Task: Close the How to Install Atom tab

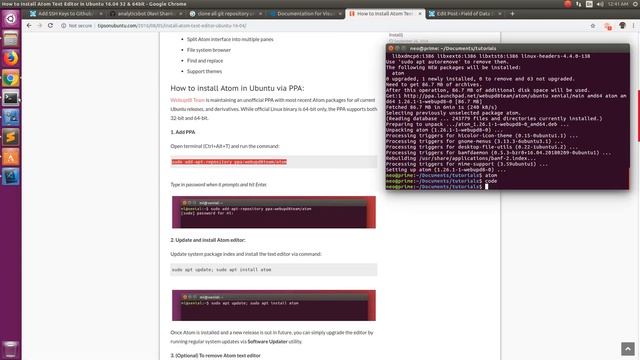Action: [420, 13]
